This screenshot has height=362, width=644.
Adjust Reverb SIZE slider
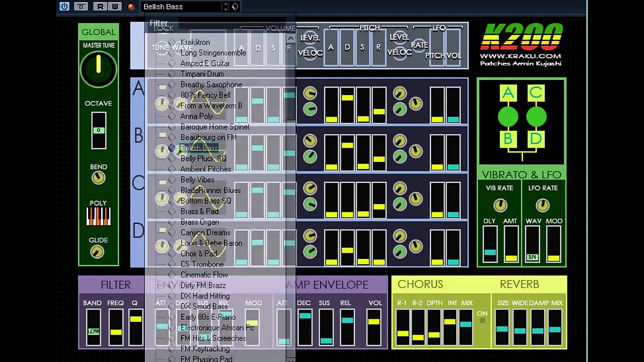(x=502, y=327)
